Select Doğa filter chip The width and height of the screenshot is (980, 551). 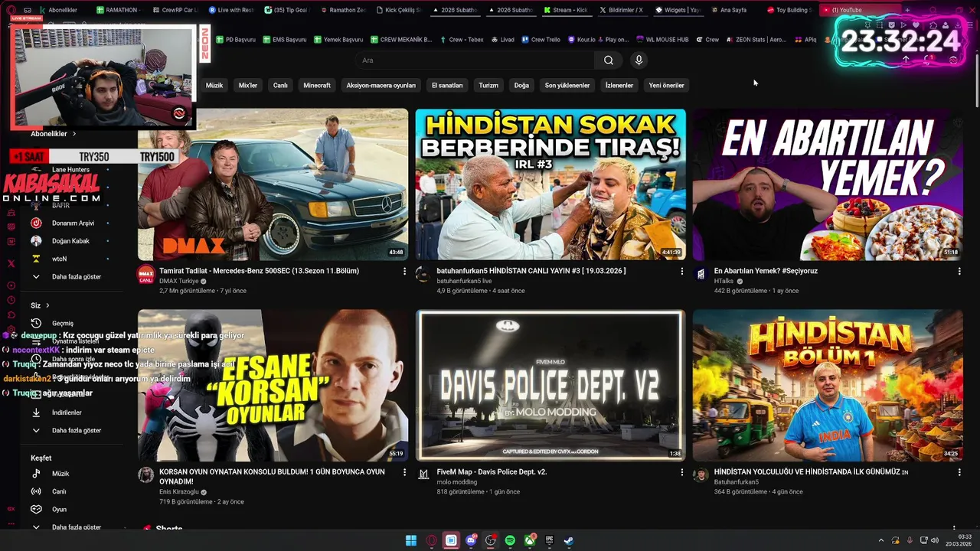[521, 85]
